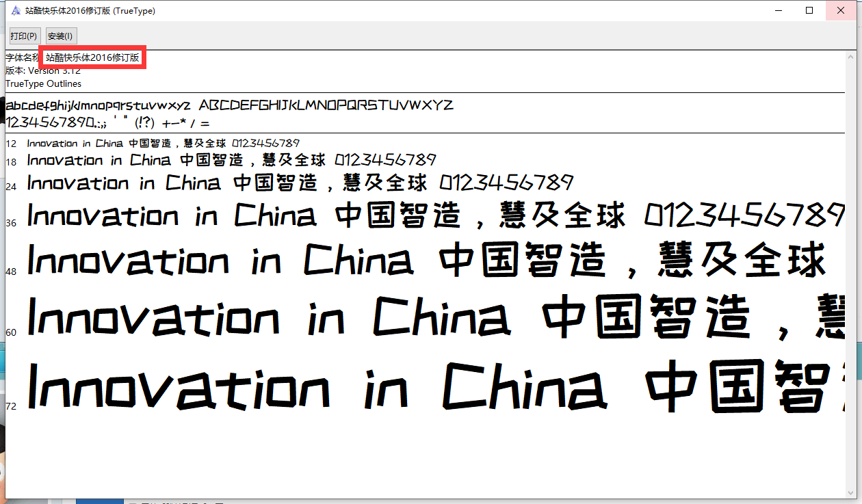This screenshot has width=862, height=504.
Task: Click the 字体名称 font name line
Action: coord(73,58)
